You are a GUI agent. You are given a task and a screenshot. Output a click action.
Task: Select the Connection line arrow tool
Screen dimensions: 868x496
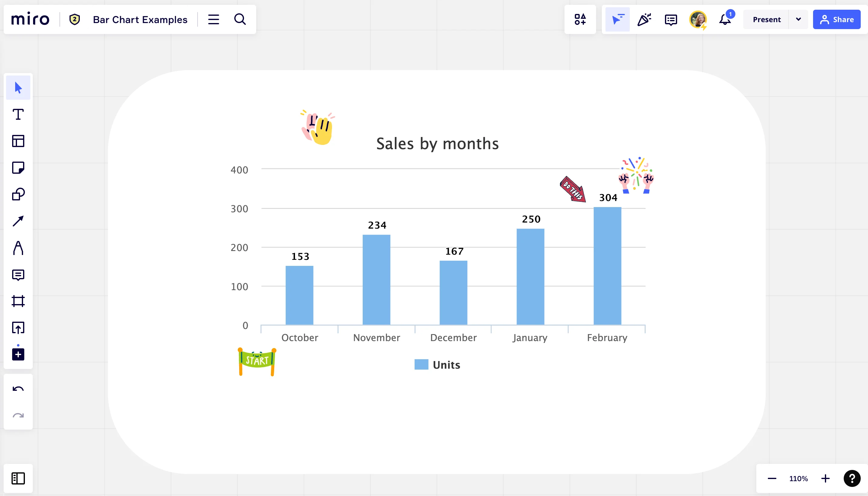coord(18,221)
